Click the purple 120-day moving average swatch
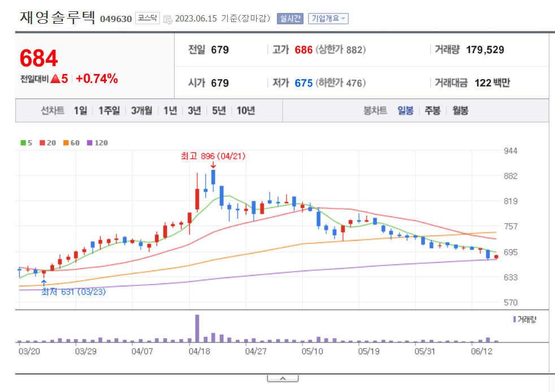 [89, 143]
